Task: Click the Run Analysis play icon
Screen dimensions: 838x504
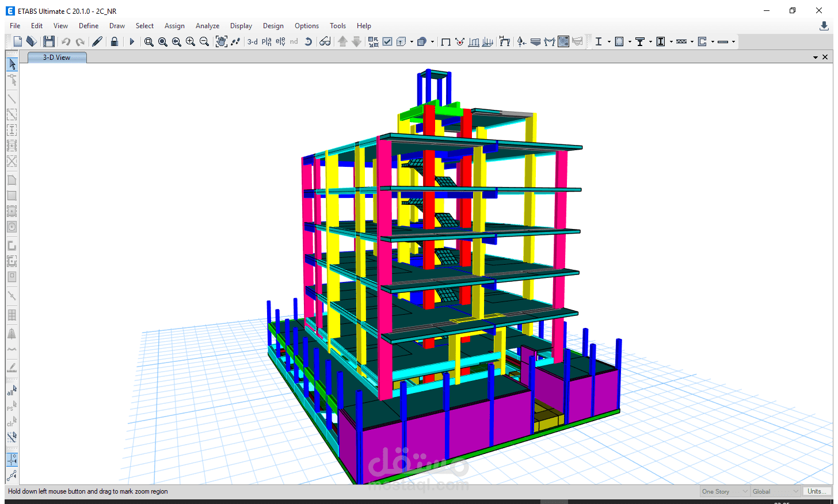Action: coord(132,41)
